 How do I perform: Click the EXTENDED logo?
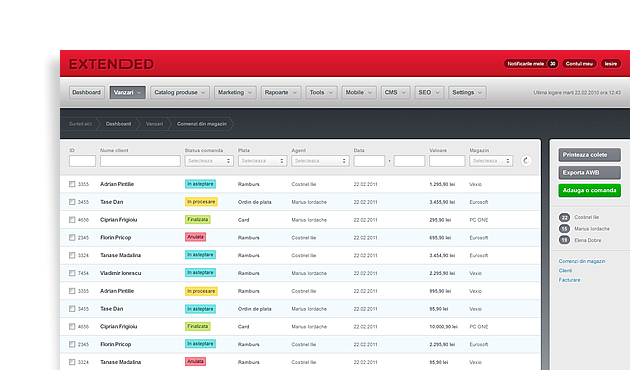(111, 64)
